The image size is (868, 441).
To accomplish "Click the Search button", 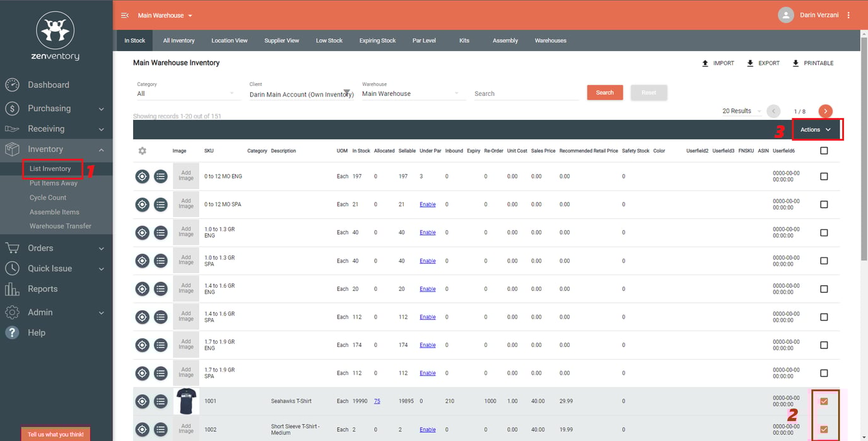I will (604, 92).
